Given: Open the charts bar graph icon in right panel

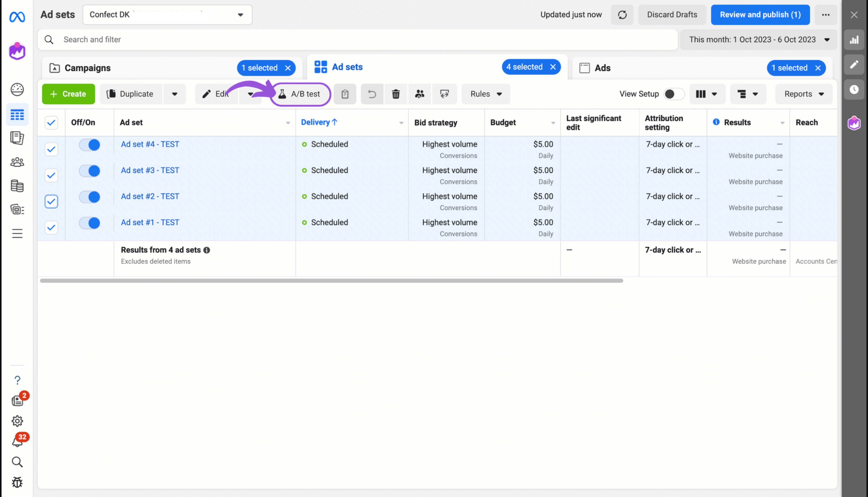Looking at the screenshot, I should [854, 40].
